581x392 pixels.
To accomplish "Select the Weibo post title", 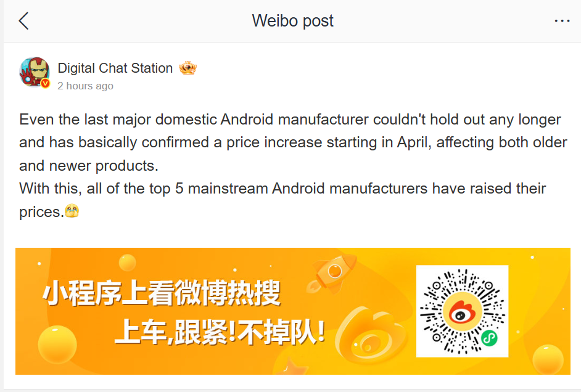I will (x=292, y=20).
